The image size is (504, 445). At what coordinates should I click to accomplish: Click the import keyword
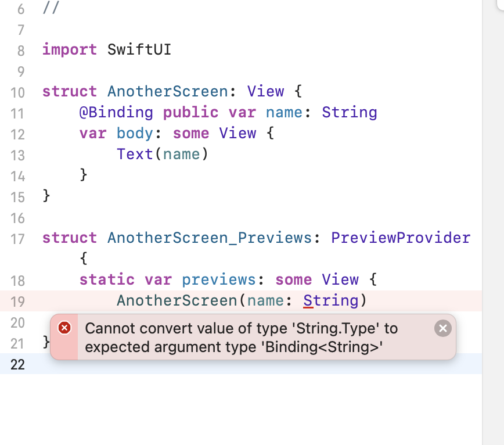click(70, 49)
